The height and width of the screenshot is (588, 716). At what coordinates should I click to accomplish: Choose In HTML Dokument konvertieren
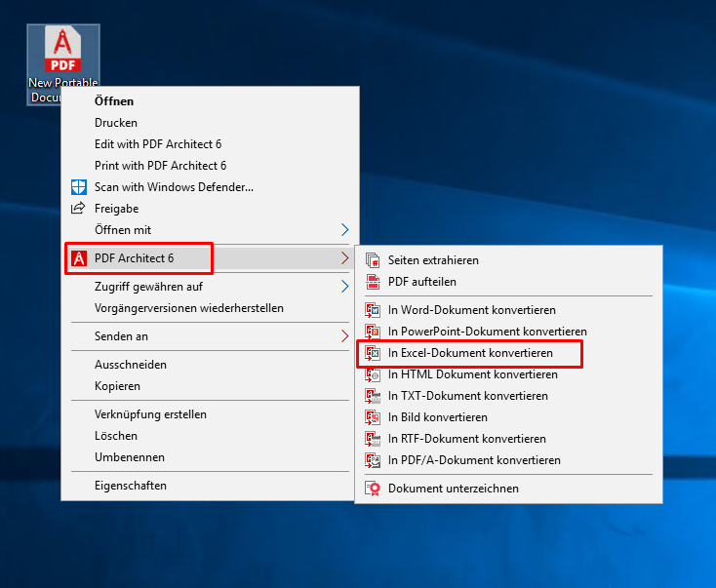(508, 374)
